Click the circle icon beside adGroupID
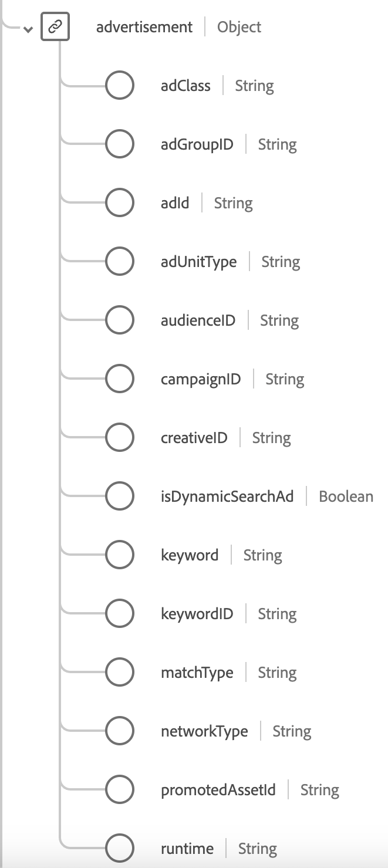The height and width of the screenshot is (868, 388). (120, 144)
